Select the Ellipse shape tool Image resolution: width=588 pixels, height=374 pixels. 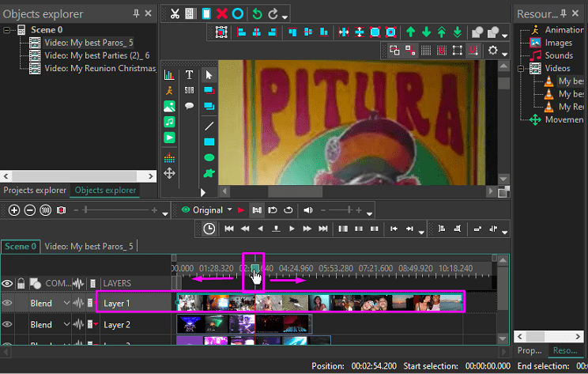tap(209, 157)
